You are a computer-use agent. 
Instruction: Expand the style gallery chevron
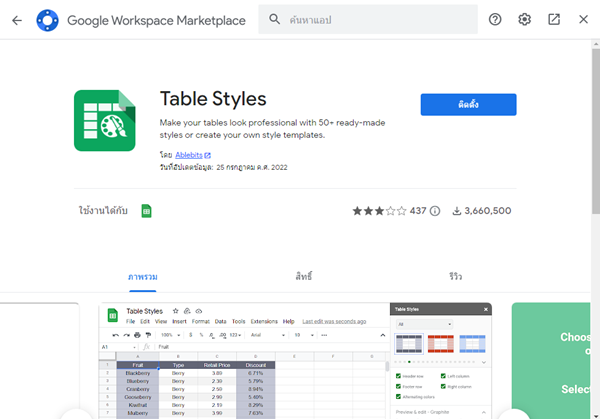[x=484, y=362]
